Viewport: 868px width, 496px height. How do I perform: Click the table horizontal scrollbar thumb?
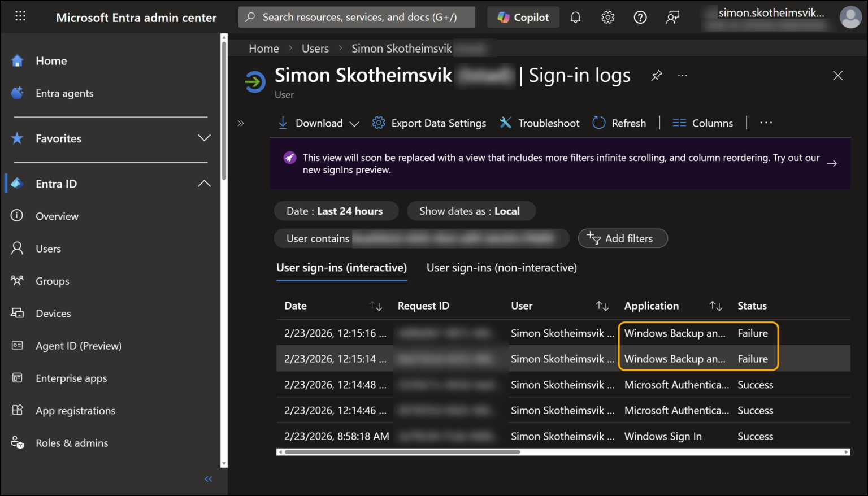point(402,452)
